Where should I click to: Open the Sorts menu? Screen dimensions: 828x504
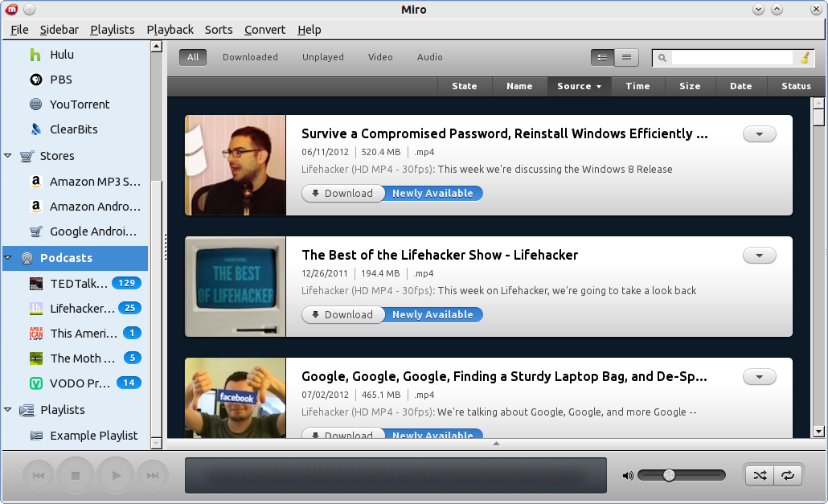click(x=219, y=30)
